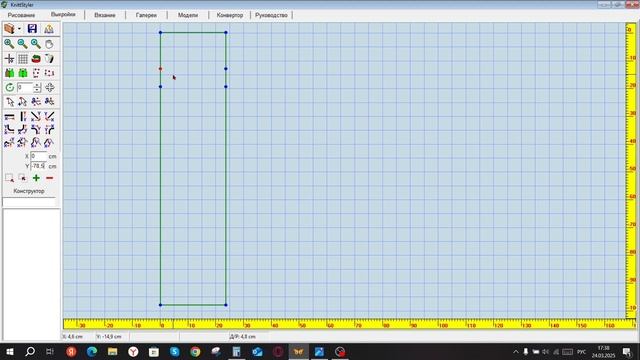Screen dimensions: 640x360
Task: Click the X coordinate input field
Action: (39, 156)
